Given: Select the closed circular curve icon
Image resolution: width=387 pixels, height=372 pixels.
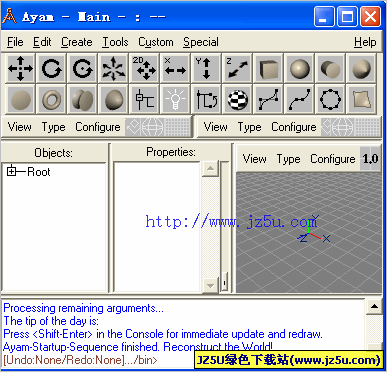Looking at the screenshot, I should click(330, 99).
